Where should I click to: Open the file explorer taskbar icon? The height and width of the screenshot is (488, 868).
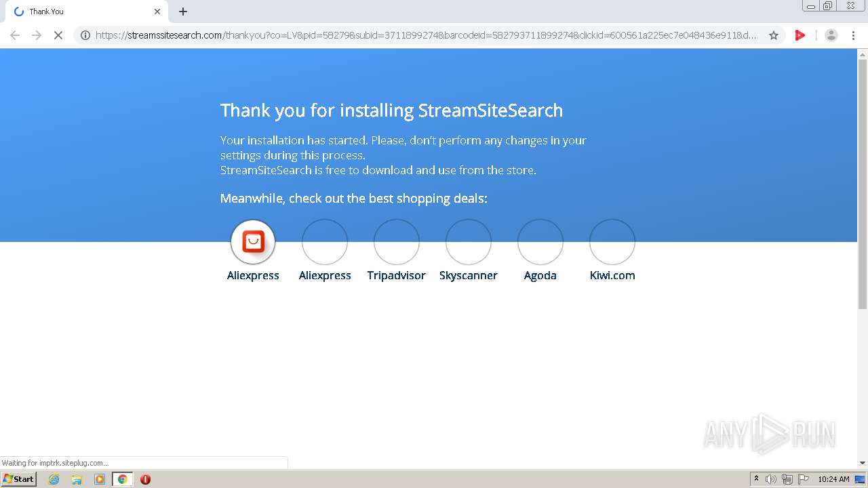tap(77, 479)
